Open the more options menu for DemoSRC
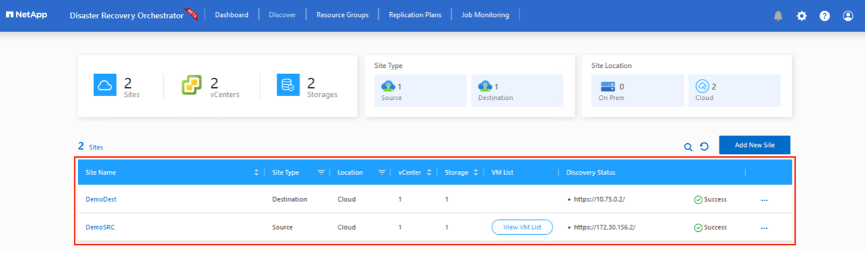The width and height of the screenshot is (868, 255). 764,228
